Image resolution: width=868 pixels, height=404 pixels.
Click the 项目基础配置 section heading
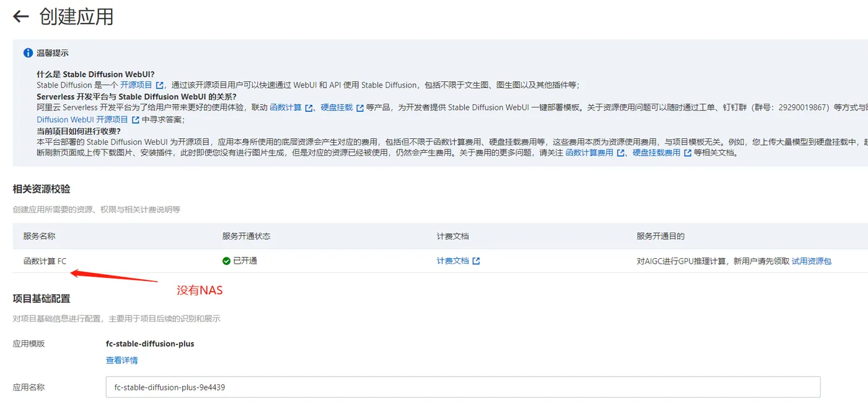[x=42, y=299]
